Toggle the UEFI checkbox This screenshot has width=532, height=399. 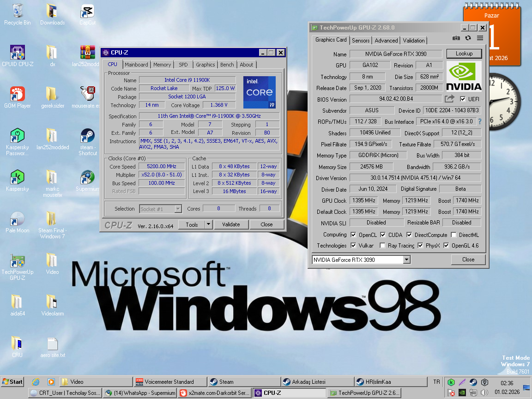462,99
